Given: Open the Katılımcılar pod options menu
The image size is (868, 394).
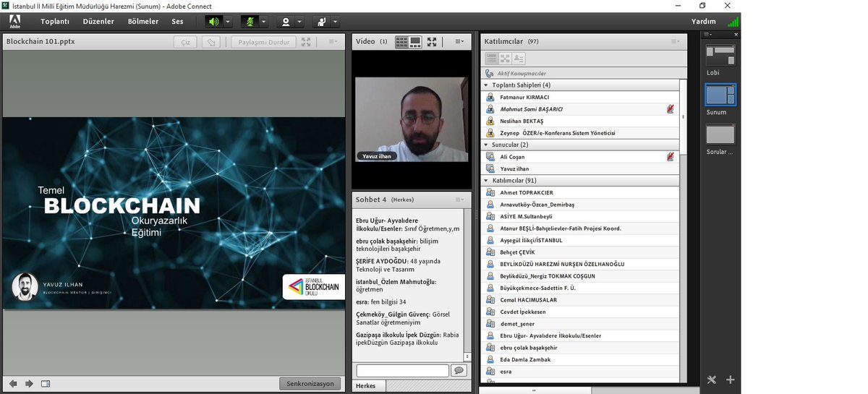Looking at the screenshot, I should point(676,42).
